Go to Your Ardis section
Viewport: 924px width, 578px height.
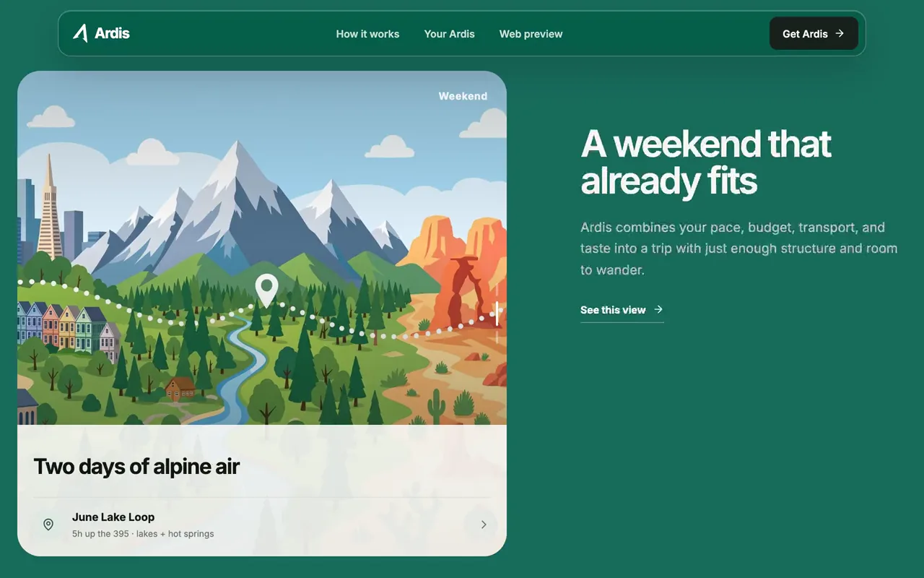[x=450, y=34]
